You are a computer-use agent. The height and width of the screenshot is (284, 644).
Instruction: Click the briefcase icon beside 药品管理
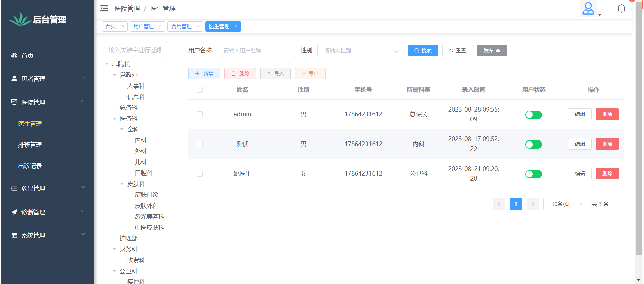click(x=14, y=188)
